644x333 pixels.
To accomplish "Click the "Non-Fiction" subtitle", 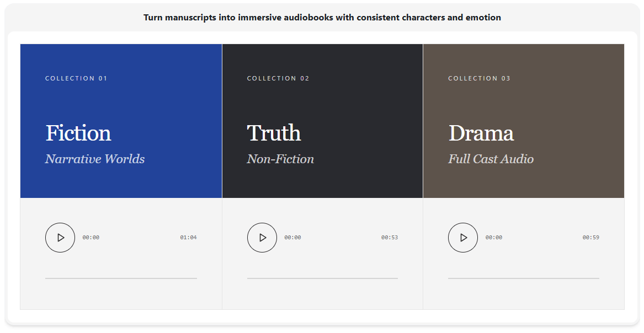I will (x=280, y=159).
